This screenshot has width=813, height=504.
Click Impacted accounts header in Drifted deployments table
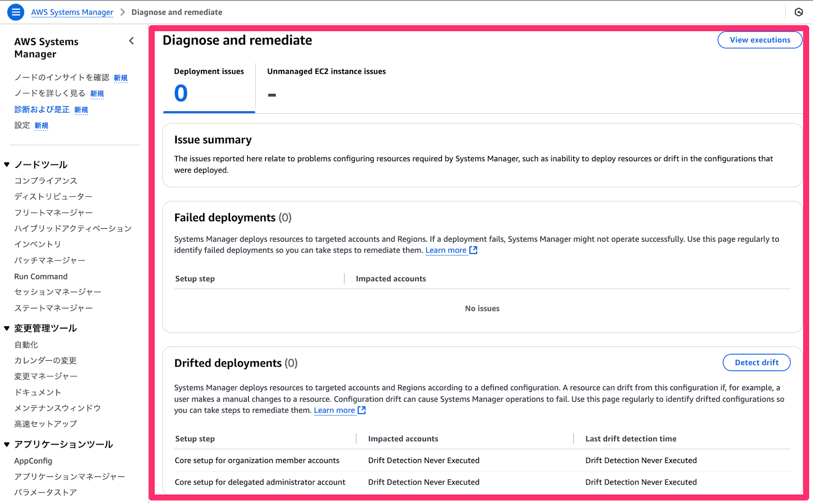403,439
